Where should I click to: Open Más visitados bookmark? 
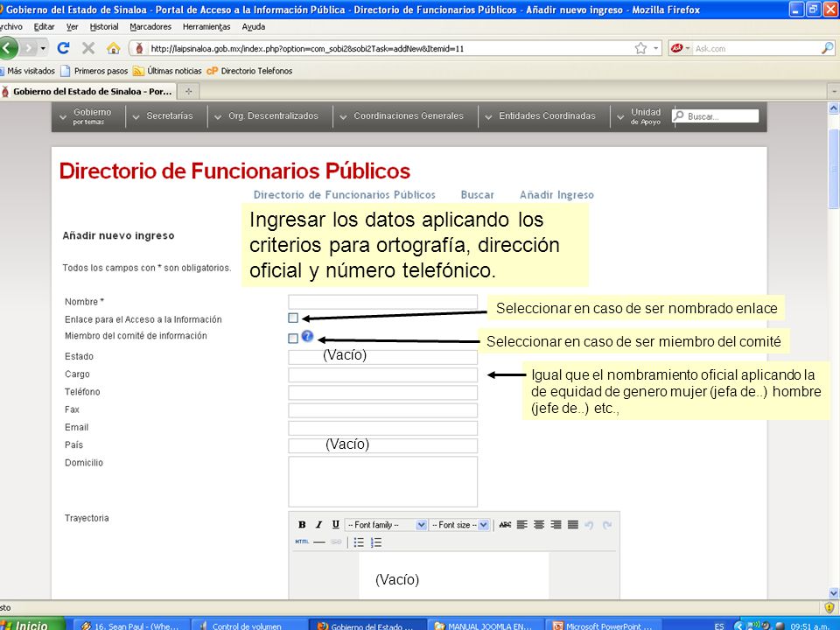pos(28,71)
